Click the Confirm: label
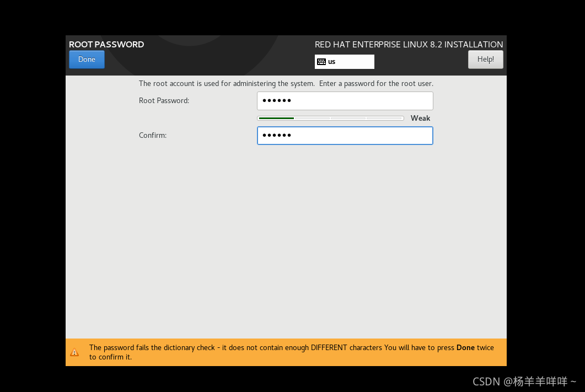The image size is (585, 392). coord(153,136)
